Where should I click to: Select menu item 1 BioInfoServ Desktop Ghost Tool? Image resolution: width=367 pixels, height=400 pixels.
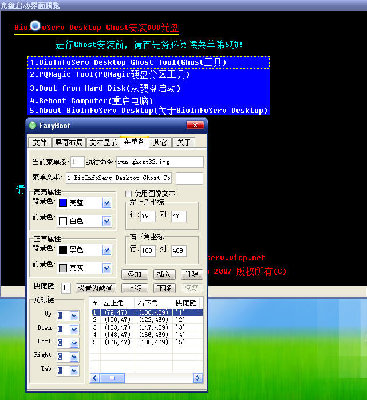(x=148, y=62)
